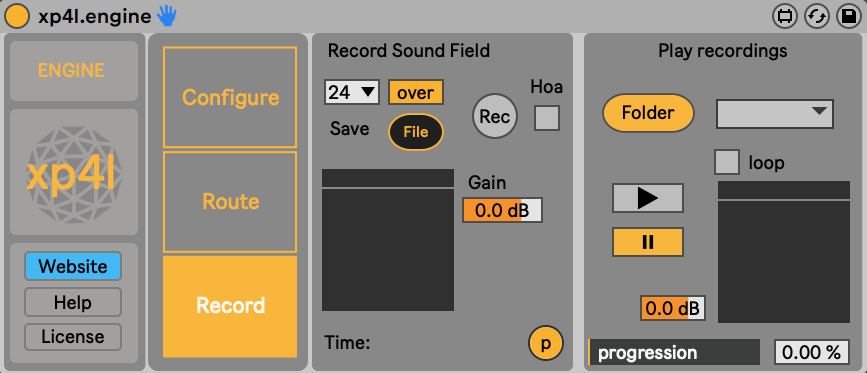867x373 pixels.
Task: Toggle the device activator on xp4l.engine
Action: (x=17, y=16)
